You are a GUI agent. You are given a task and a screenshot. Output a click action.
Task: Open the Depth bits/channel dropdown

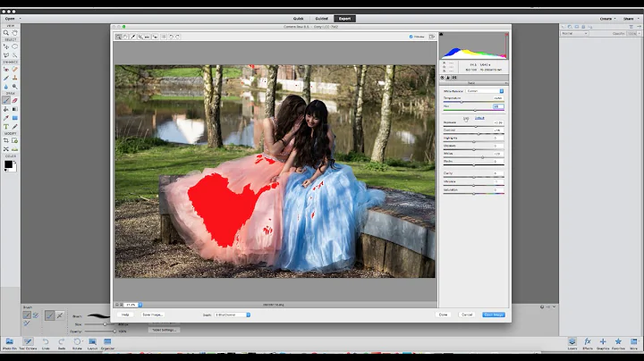tap(232, 315)
